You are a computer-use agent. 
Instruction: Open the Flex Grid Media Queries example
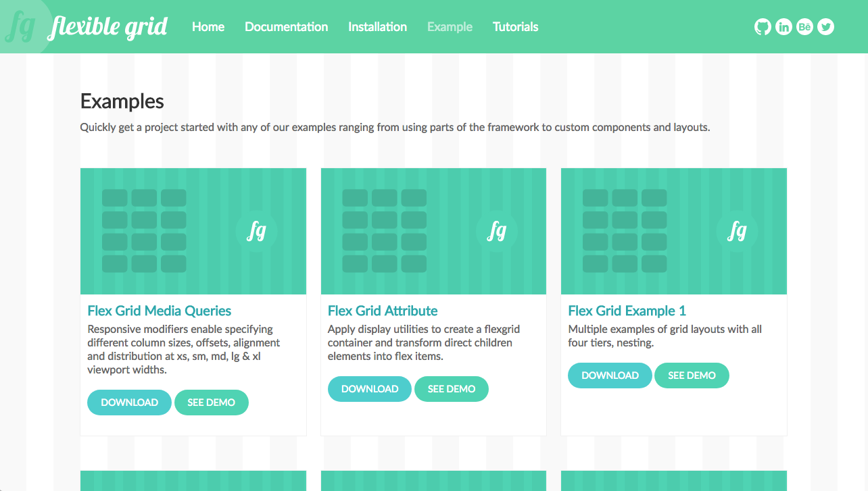click(159, 311)
